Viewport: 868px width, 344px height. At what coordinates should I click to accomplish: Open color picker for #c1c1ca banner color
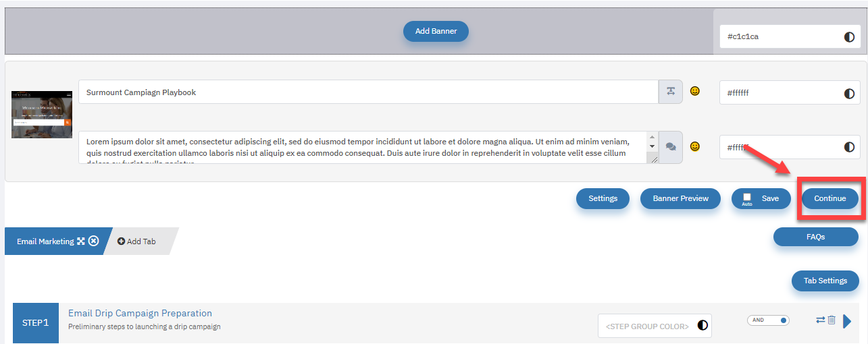pos(849,37)
